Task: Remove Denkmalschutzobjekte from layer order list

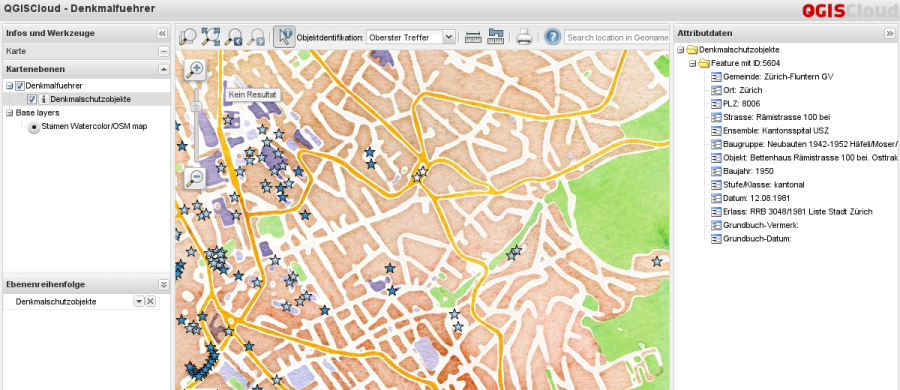Action: (x=150, y=302)
